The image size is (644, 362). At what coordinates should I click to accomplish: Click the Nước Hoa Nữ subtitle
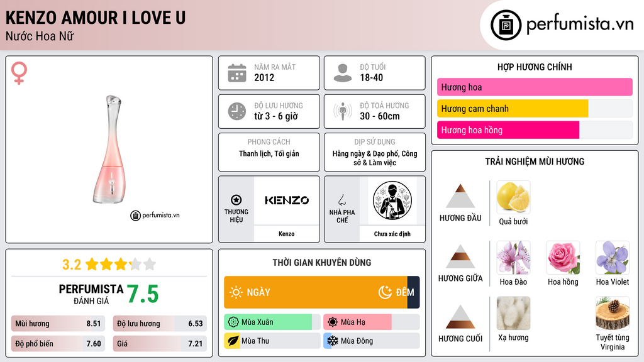[40, 36]
